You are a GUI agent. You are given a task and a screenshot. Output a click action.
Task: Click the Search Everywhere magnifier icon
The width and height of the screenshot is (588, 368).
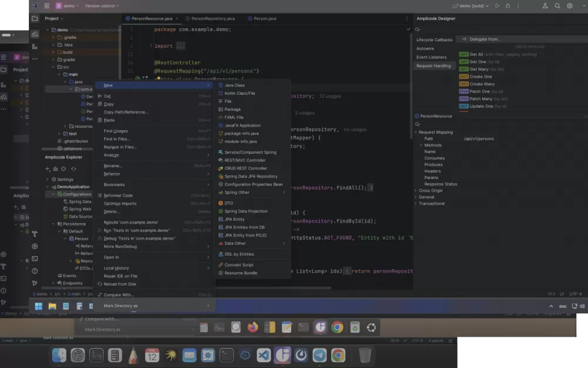[x=557, y=6]
